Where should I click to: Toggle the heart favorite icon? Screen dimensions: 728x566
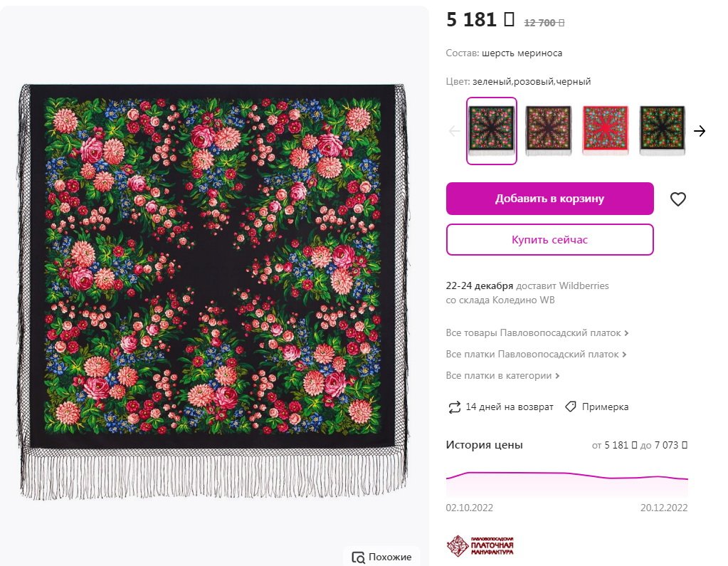[x=678, y=199]
